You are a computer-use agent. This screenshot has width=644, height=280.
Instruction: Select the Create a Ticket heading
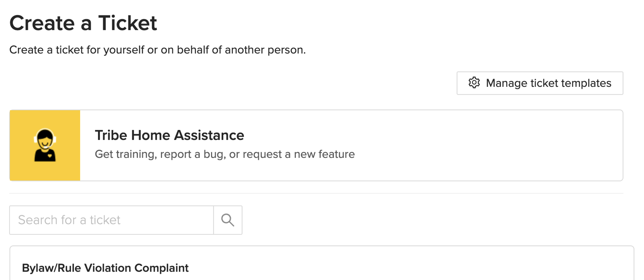83,23
